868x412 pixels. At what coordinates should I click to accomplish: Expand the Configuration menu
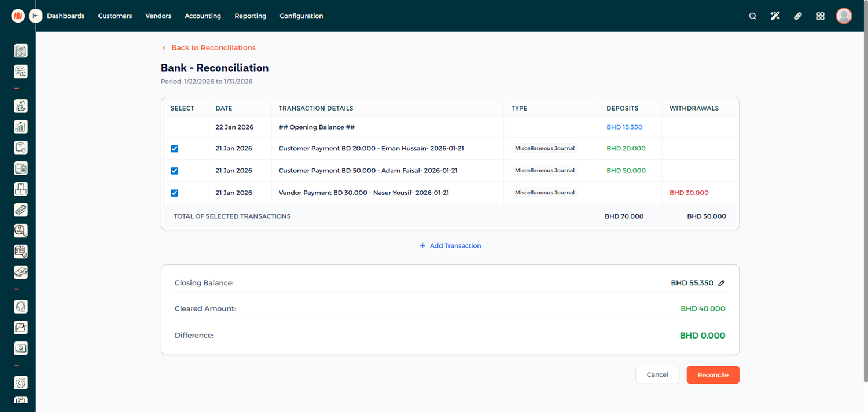pyautogui.click(x=301, y=16)
